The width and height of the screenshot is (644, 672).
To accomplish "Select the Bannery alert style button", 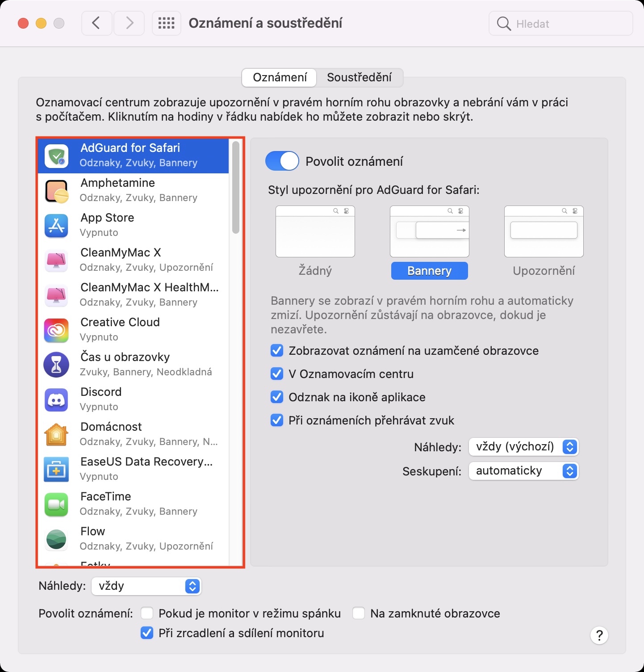I will [430, 271].
